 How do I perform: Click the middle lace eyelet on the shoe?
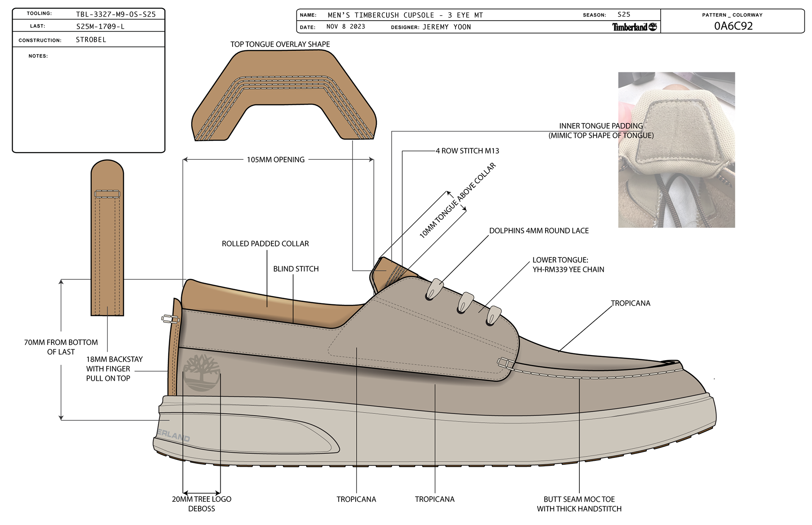[465, 303]
